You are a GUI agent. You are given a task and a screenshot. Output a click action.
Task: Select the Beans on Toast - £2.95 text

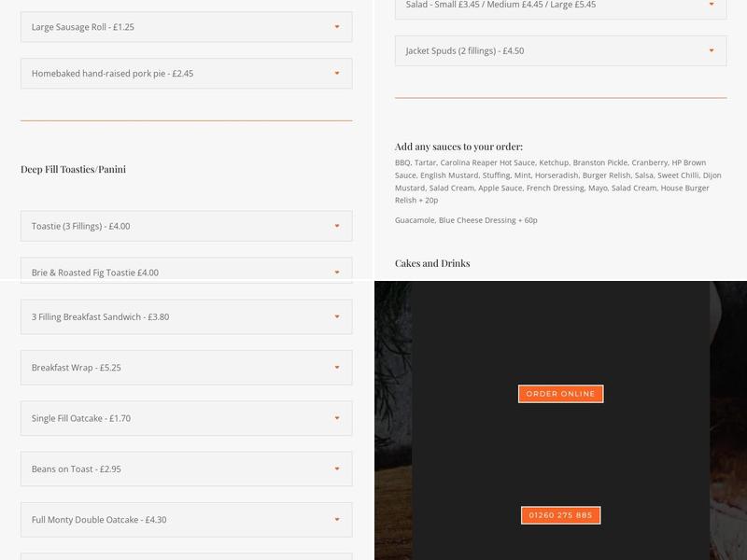point(77,469)
